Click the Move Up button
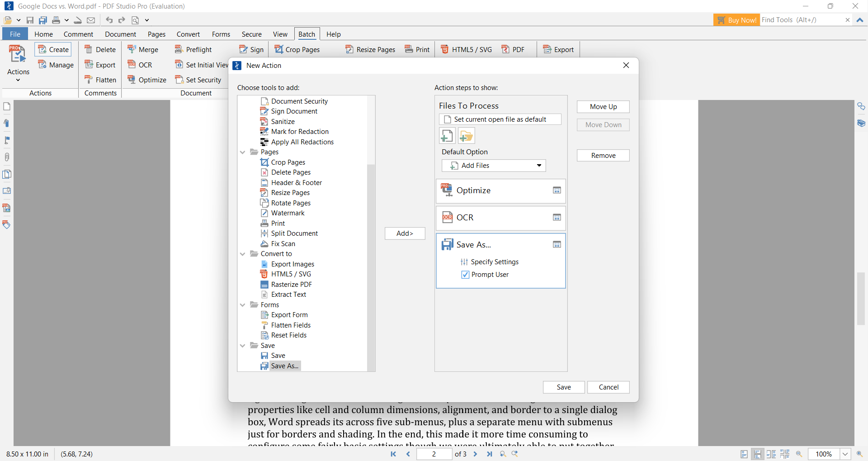Viewport: 868px width, 461px height. click(603, 107)
